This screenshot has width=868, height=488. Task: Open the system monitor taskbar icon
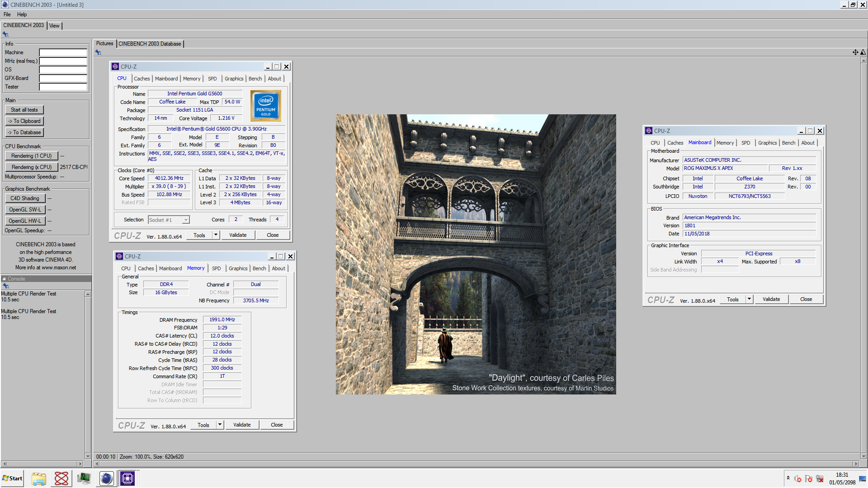pyautogui.click(x=84, y=479)
